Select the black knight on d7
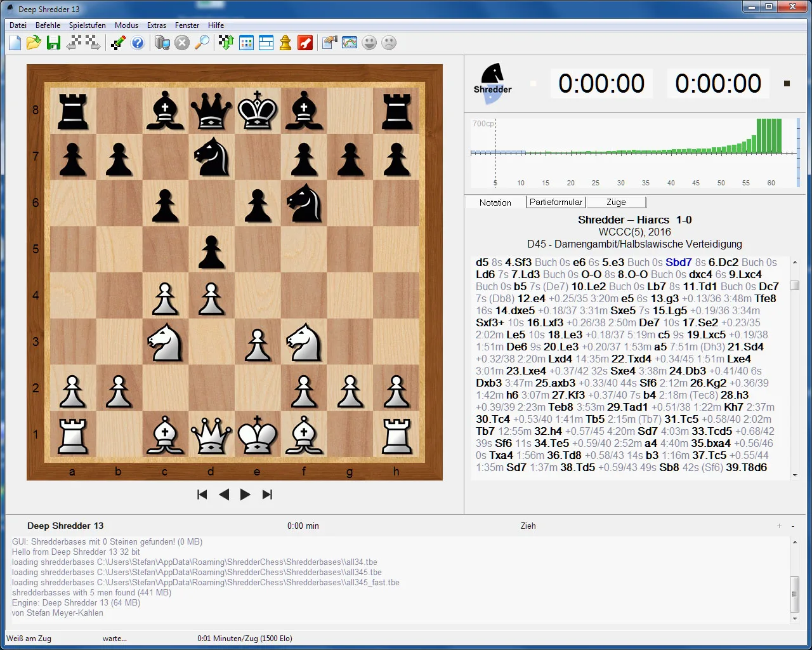This screenshot has width=812, height=650. tap(211, 156)
